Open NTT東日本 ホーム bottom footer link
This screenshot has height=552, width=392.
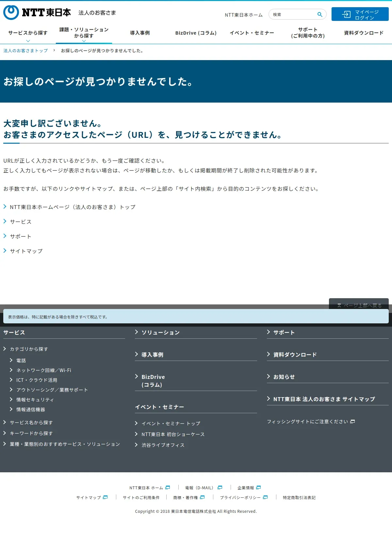tap(146, 488)
